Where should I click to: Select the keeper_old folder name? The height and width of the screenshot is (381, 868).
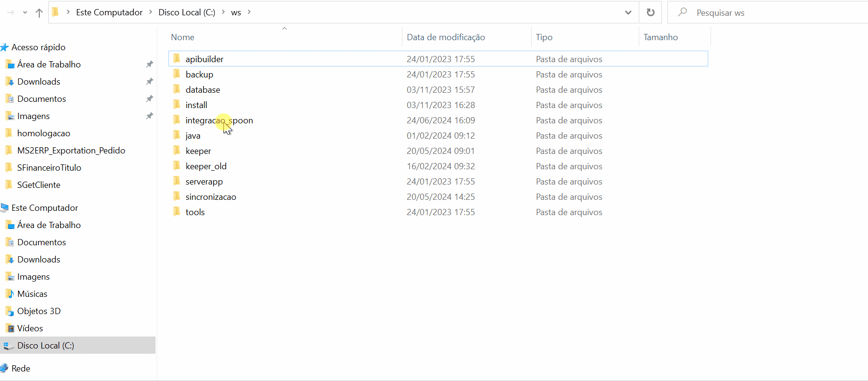click(x=206, y=166)
